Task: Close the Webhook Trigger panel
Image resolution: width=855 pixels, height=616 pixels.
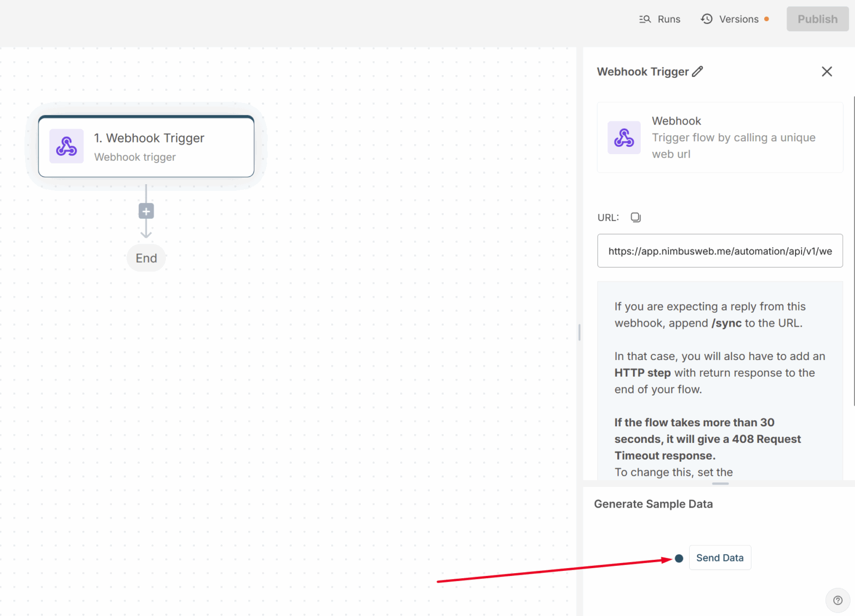Action: 827,71
